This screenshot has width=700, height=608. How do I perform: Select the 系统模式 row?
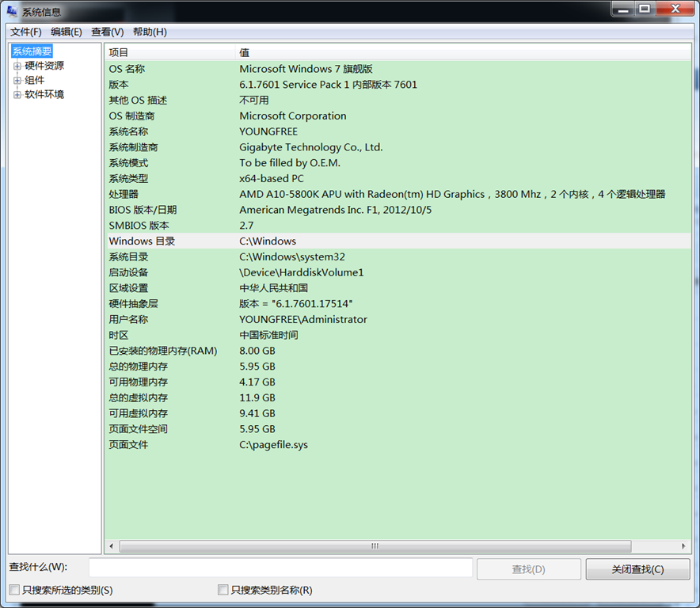pos(398,162)
